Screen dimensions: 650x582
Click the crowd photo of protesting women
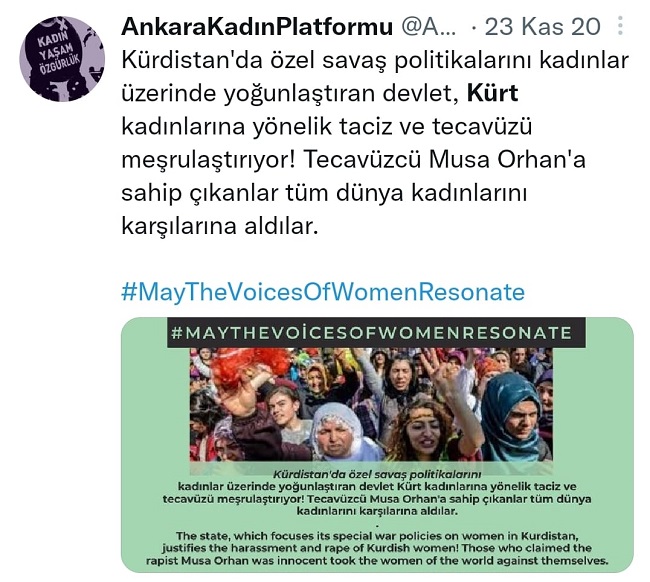(371, 405)
